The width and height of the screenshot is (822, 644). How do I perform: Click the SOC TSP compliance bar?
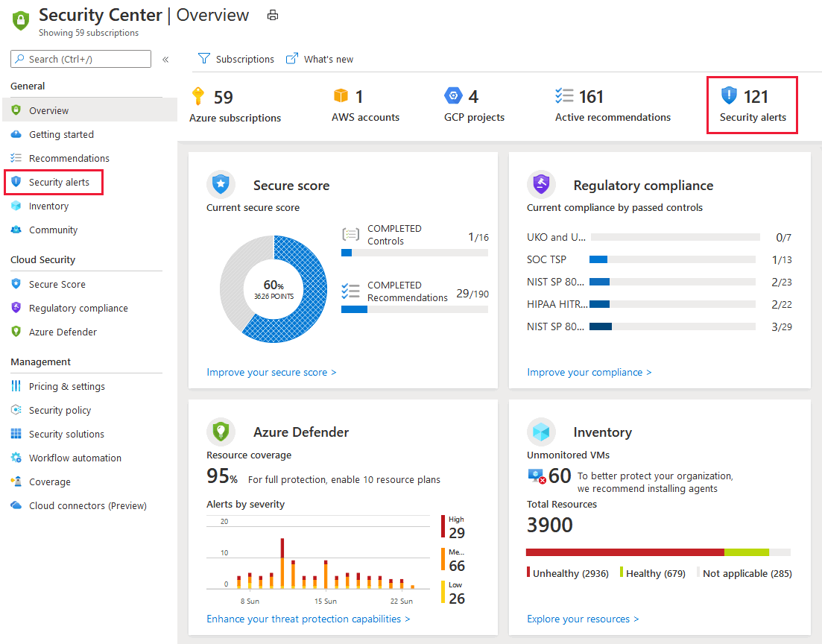coord(673,259)
